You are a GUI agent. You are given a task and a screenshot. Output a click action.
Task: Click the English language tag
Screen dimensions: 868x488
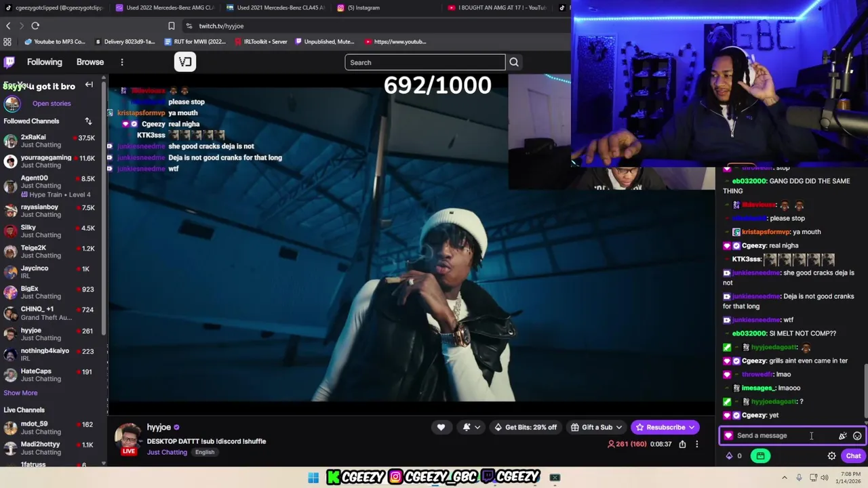click(205, 452)
